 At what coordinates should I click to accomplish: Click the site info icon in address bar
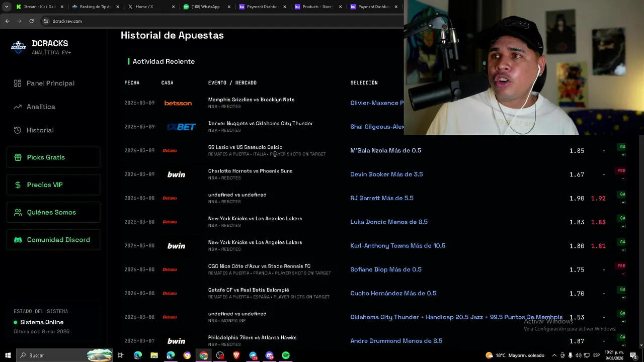pos(46,21)
